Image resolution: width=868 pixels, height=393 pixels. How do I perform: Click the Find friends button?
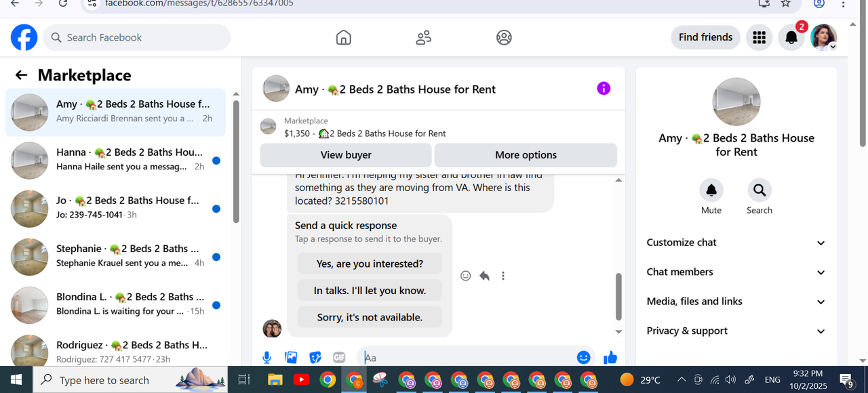click(x=706, y=37)
